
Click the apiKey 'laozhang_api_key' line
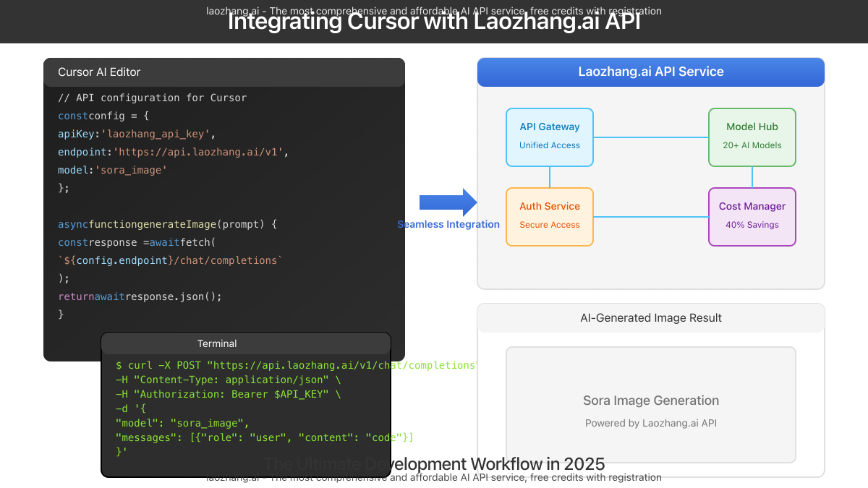point(137,134)
